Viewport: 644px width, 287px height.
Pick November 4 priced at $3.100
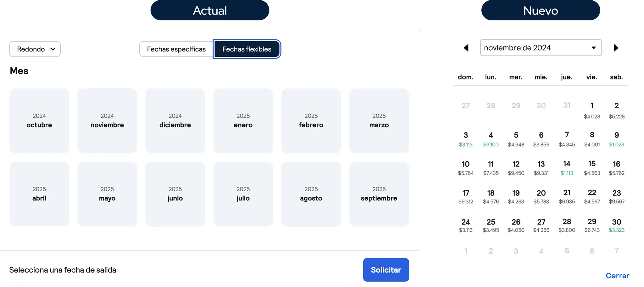tap(491, 139)
